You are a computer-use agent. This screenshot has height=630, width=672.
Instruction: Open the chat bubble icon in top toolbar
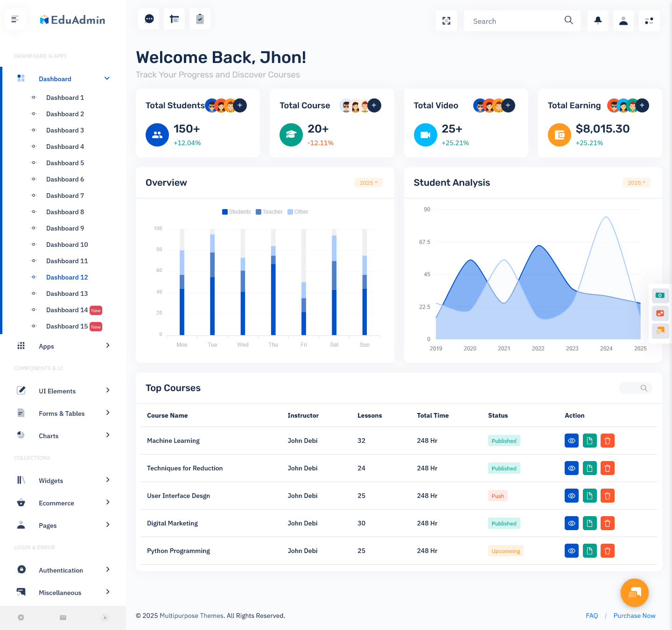[149, 19]
